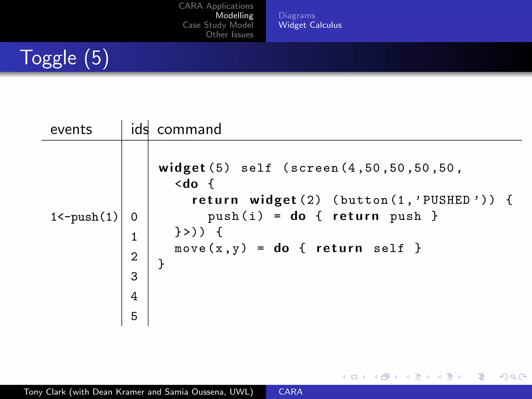This screenshot has width=532, height=399.
Task: Click the go back curved arrow
Action: pos(504,377)
